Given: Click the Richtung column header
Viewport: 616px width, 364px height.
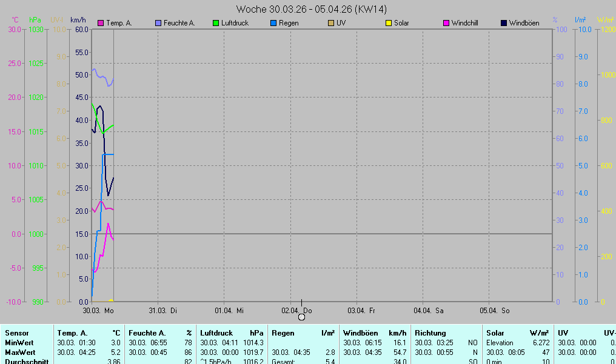Looking at the screenshot, I should 430,333.
